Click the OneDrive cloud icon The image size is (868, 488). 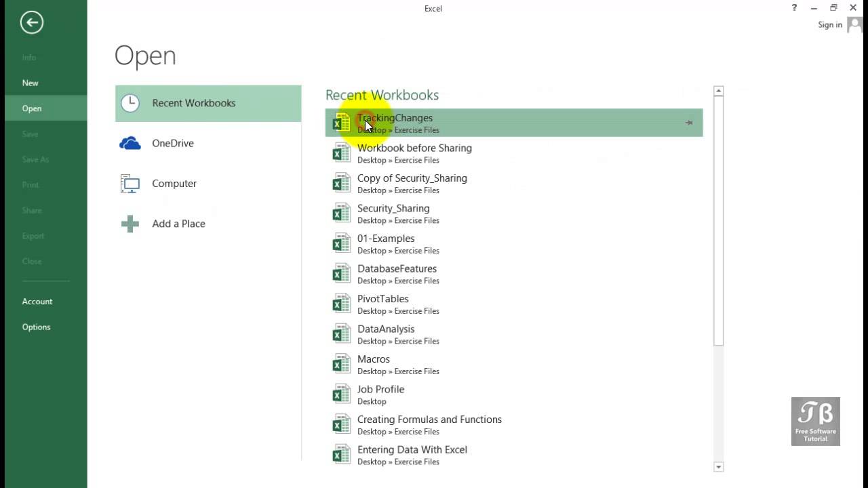point(130,143)
